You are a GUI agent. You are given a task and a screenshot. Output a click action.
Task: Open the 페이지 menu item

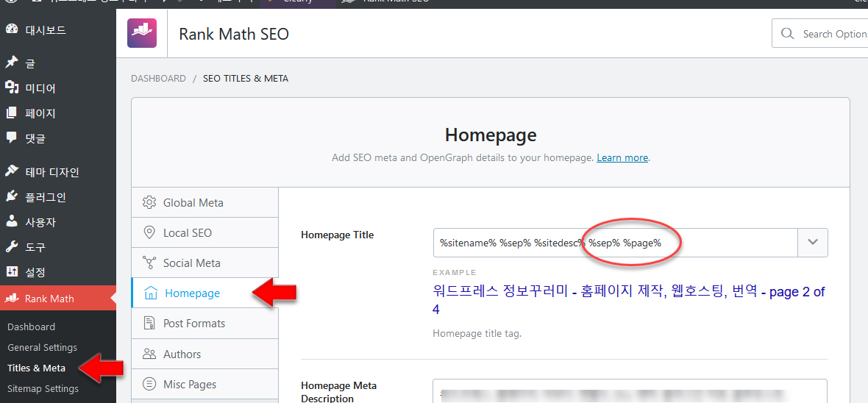pos(58,113)
